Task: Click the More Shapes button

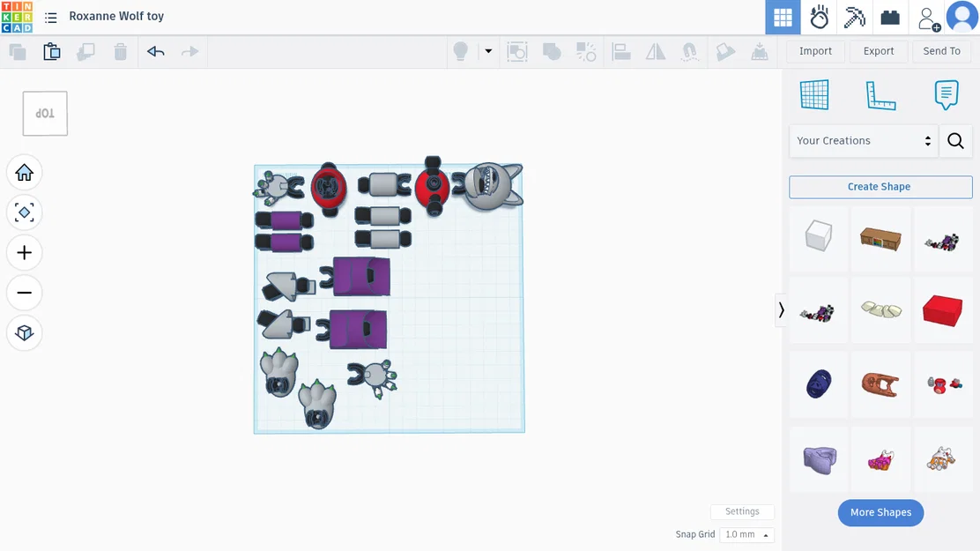Action: click(880, 513)
